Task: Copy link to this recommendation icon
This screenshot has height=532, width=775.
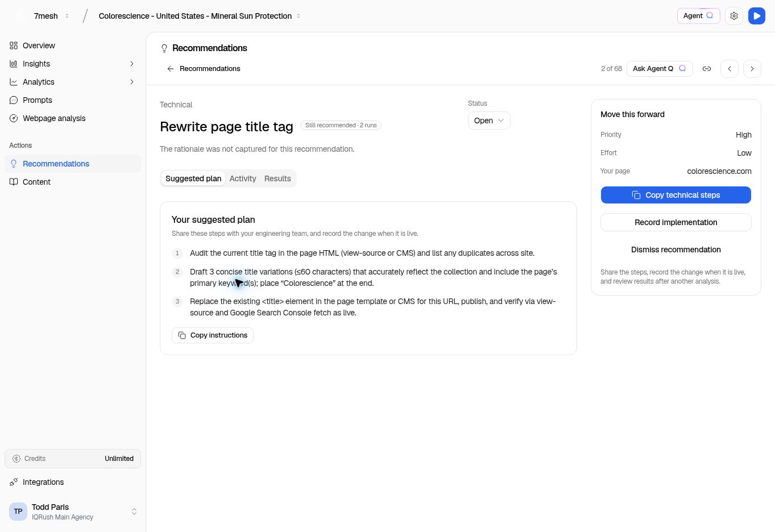Action: click(707, 69)
